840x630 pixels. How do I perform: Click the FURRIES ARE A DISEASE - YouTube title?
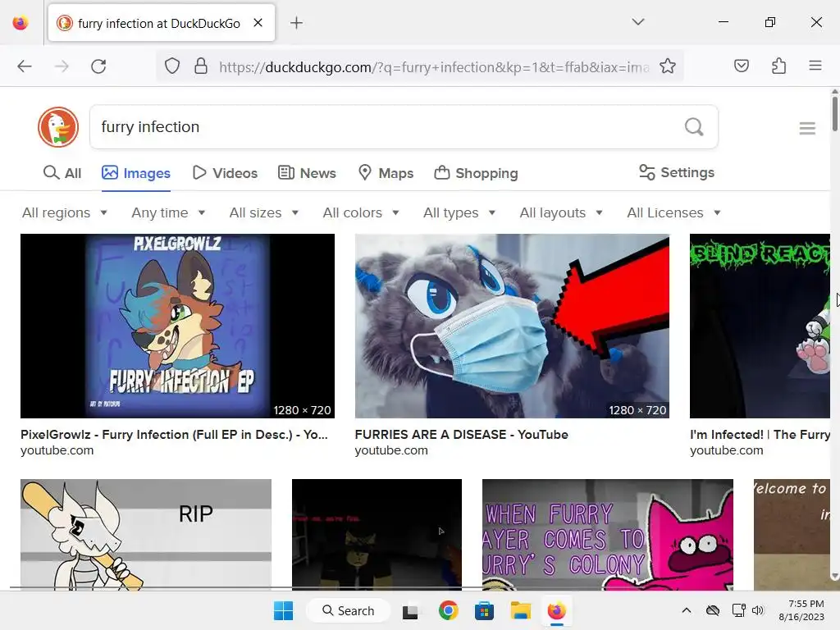point(461,435)
